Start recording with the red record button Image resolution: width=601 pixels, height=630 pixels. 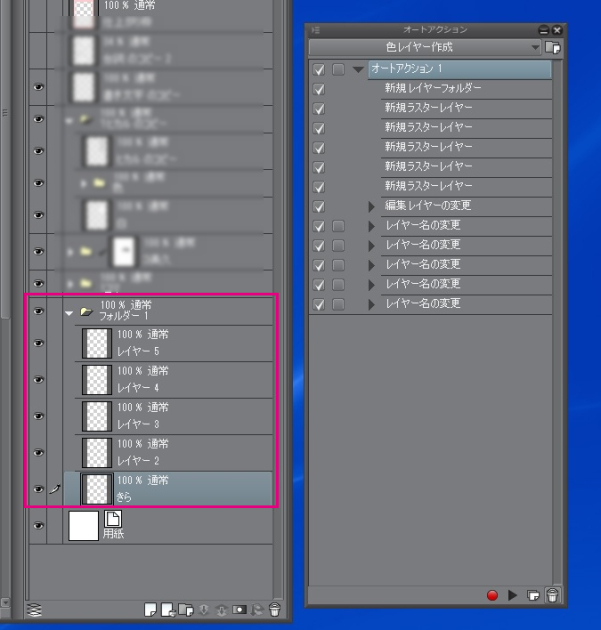pyautogui.click(x=492, y=595)
